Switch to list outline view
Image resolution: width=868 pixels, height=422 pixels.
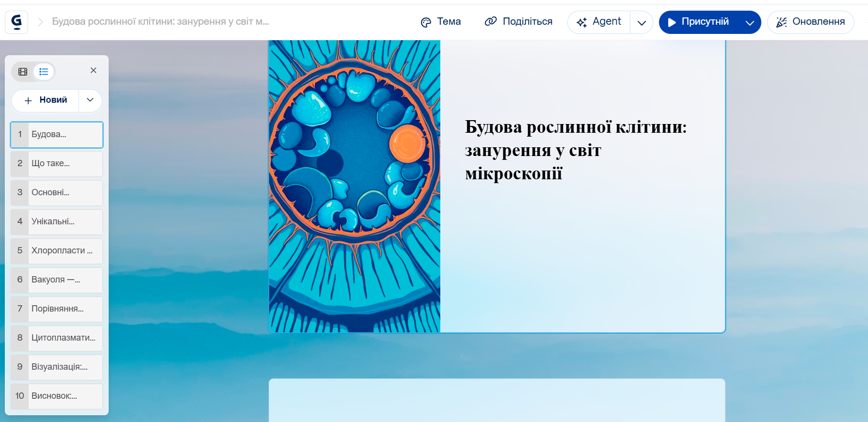tap(44, 72)
